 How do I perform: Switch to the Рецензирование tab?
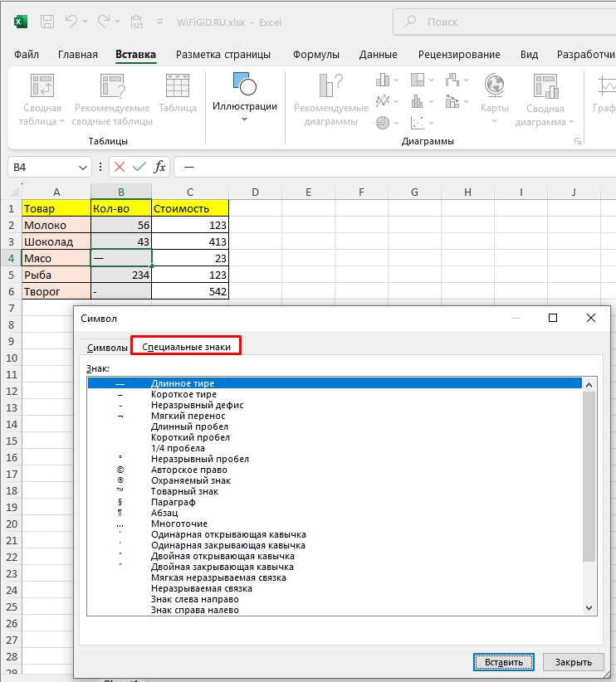coord(459,55)
